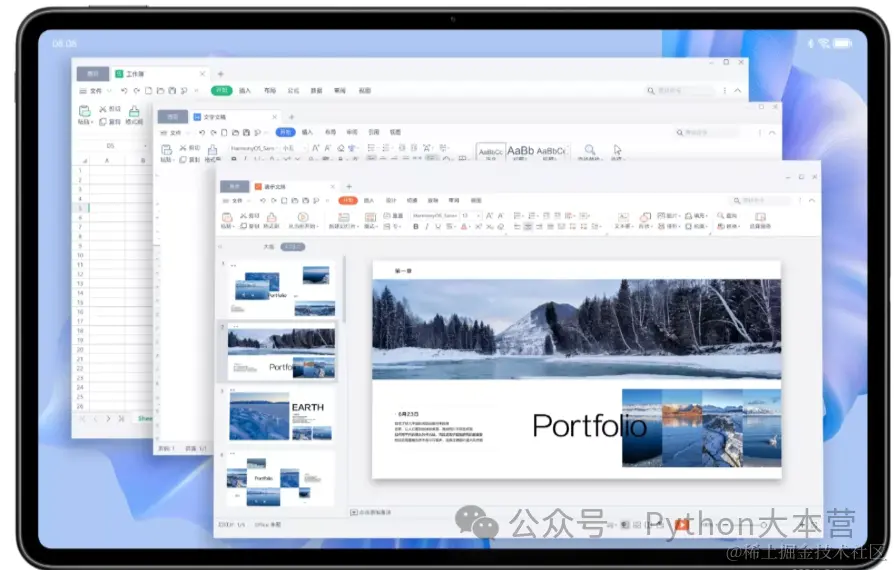Click Sheet tab at spreadsheet bottom
894x570 pixels.
pos(145,418)
